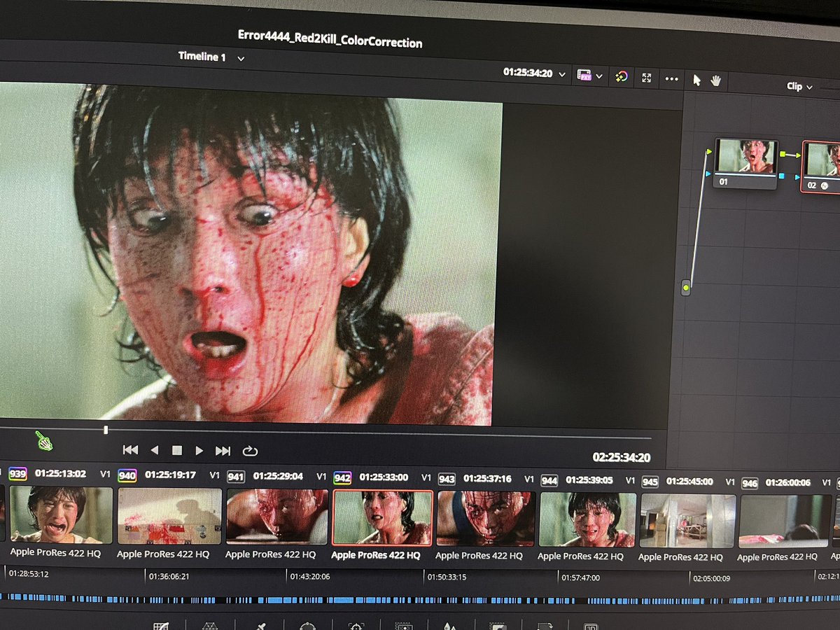
Task: Click mini timeline ruler mark 01:50:33:15
Action: 448,578
